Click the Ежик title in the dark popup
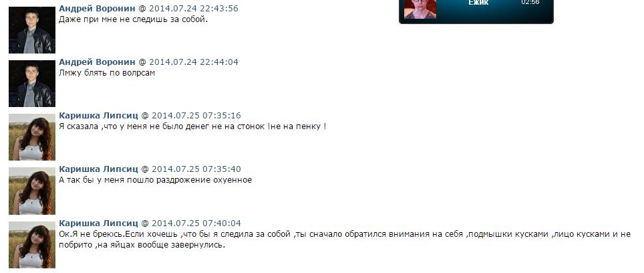Image resolution: width=644 pixels, height=273 pixels. point(478,3)
